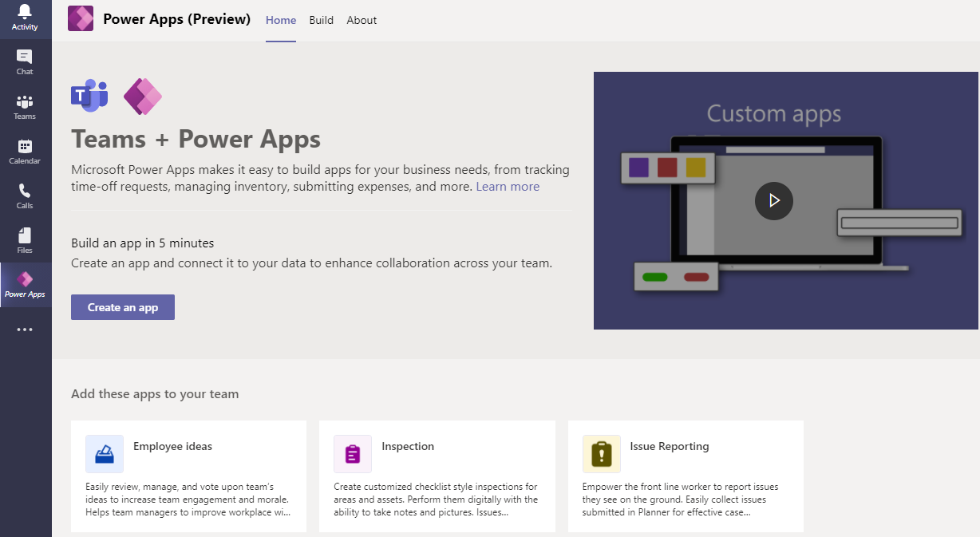980x537 pixels.
Task: Open Chat in the sidebar
Action: (x=25, y=62)
